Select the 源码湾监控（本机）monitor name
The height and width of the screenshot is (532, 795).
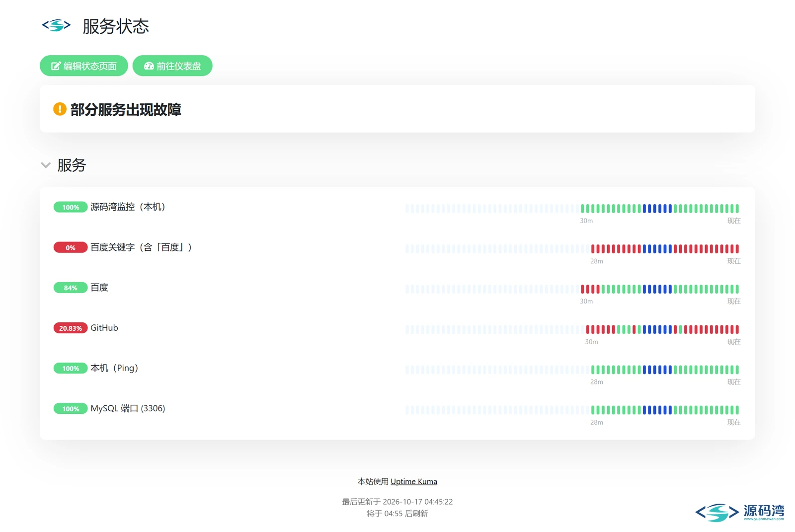click(x=128, y=207)
